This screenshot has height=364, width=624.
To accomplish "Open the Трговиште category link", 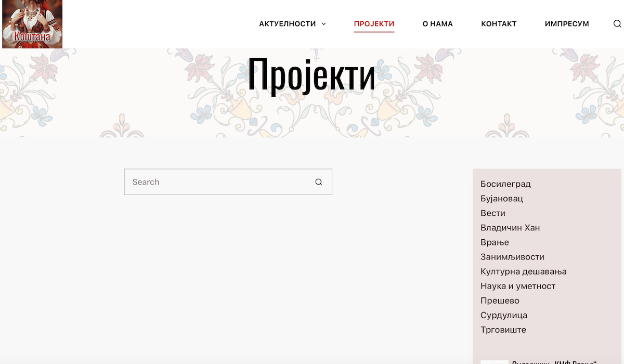I will coord(503,330).
